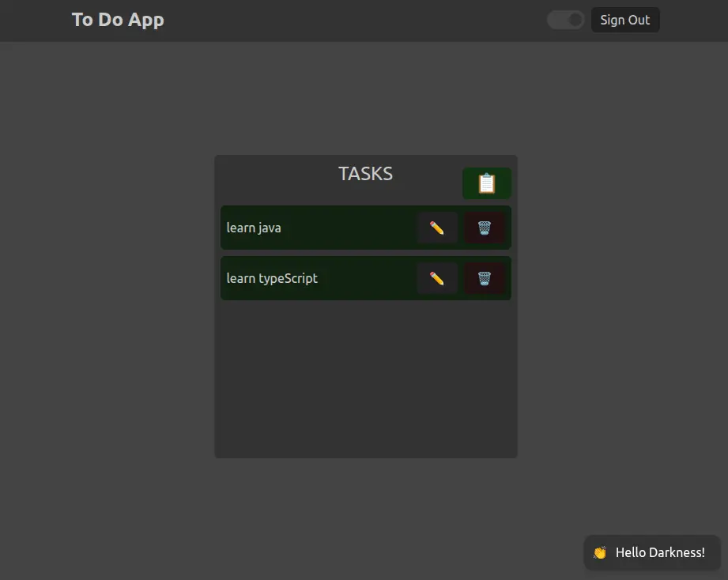
Task: Click the clapping hands icon in the toast
Action: pos(600,552)
